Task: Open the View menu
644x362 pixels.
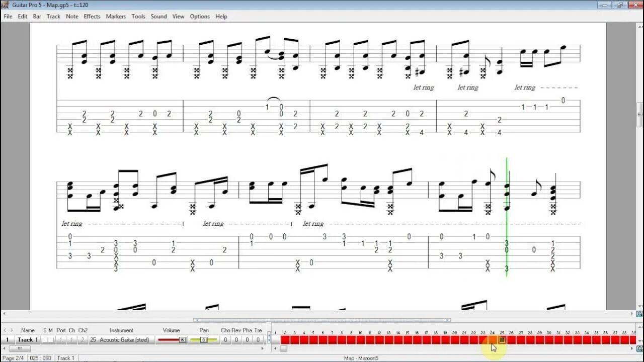Action: 178,16
